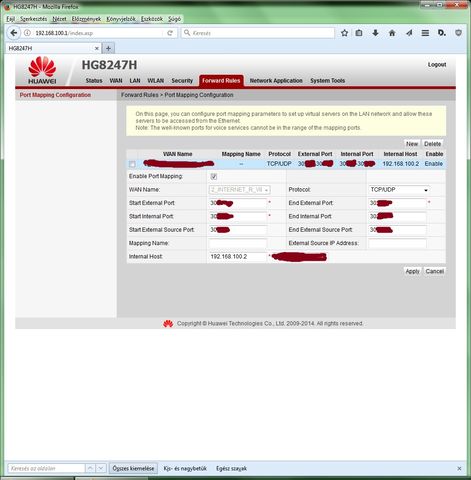Image resolution: width=471 pixels, height=480 pixels.
Task: Click Start External Source Port field
Action: pos(238,230)
